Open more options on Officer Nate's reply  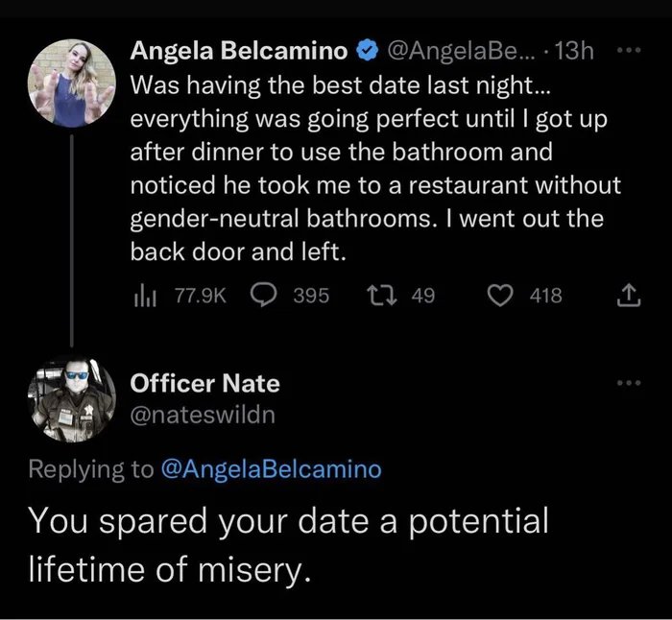coord(629,383)
